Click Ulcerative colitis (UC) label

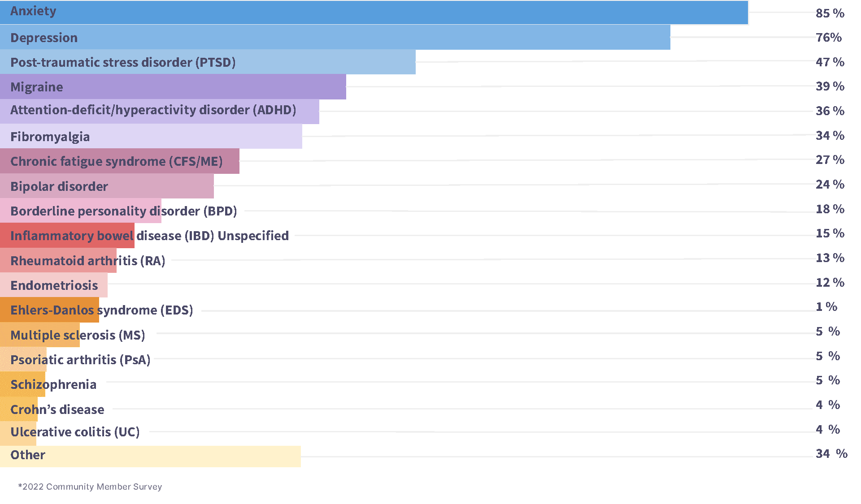pyautogui.click(x=75, y=432)
